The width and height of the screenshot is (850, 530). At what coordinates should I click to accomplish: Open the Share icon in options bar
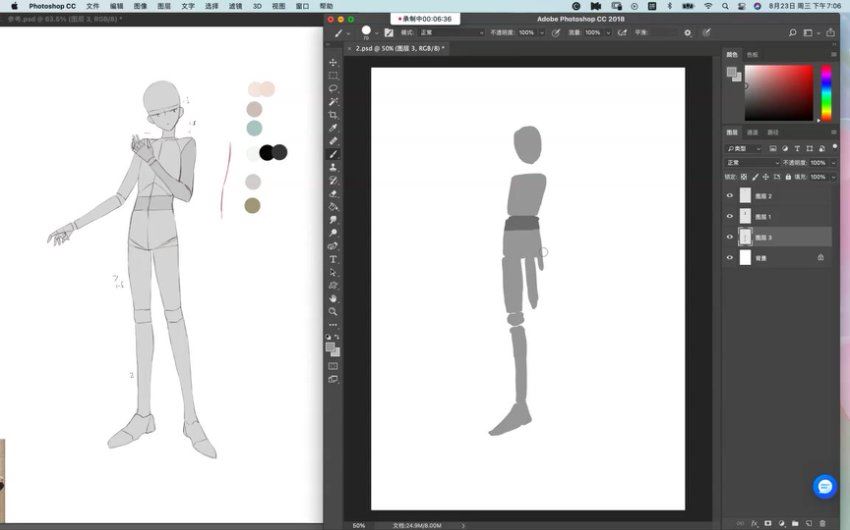click(x=830, y=33)
